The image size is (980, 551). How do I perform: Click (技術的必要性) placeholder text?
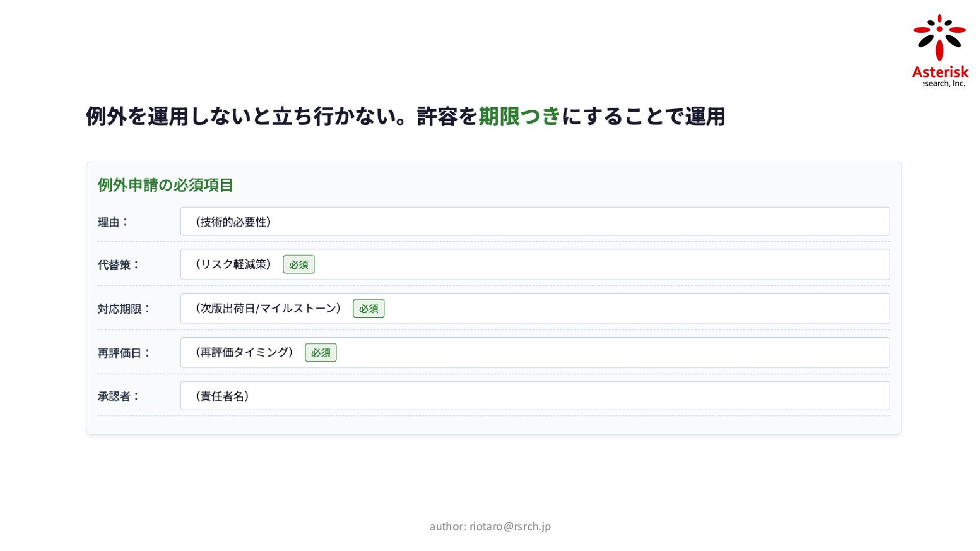click(233, 222)
